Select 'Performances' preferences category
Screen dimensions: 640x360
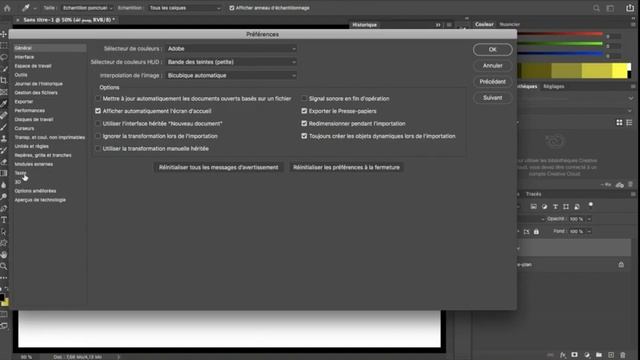pos(30,111)
